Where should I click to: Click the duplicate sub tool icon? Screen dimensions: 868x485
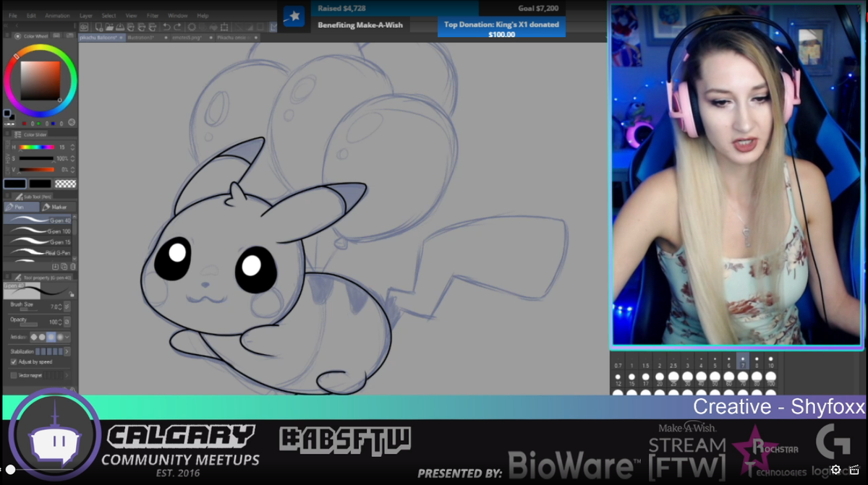pos(64,267)
